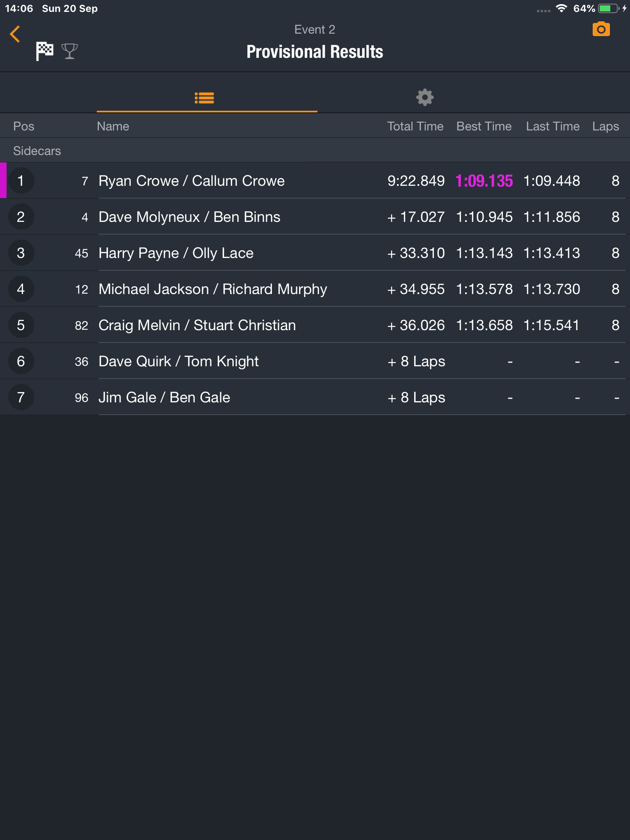The image size is (630, 840).
Task: Open the trophy standings icon
Action: click(69, 51)
